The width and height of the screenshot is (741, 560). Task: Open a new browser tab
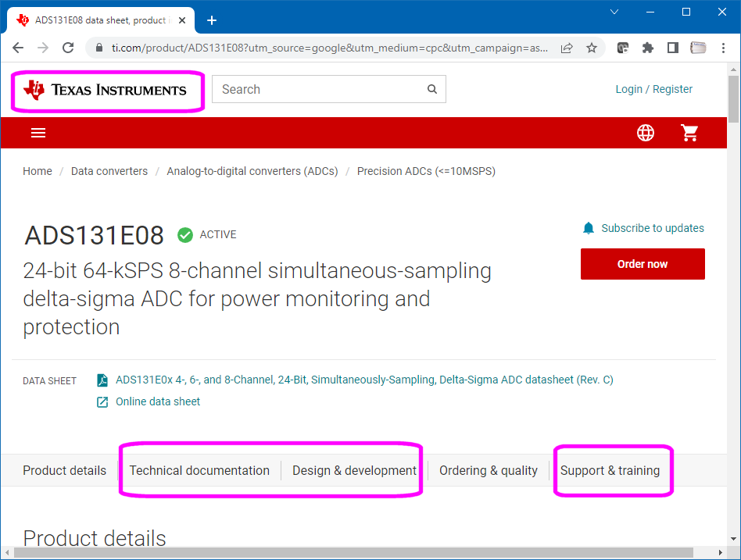(x=212, y=20)
